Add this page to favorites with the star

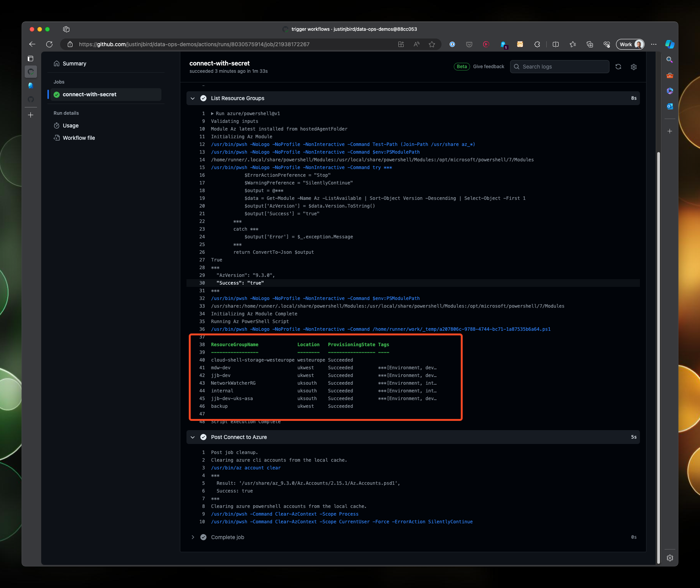click(x=432, y=44)
